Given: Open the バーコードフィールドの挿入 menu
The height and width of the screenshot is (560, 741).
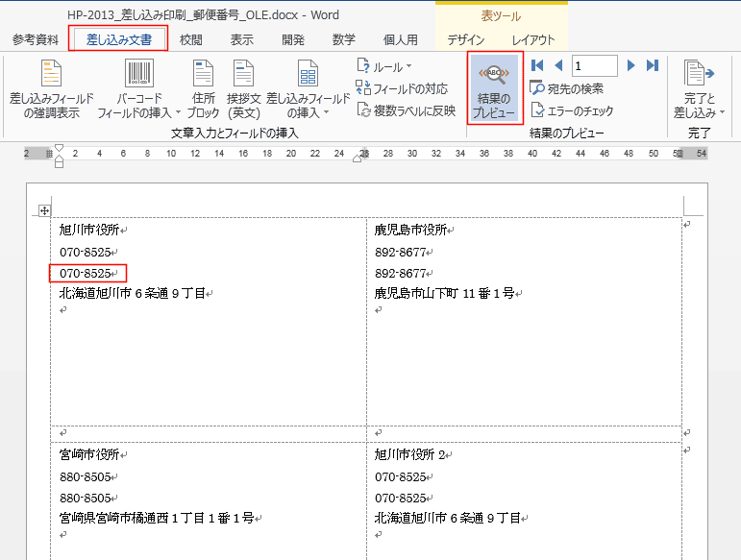Looking at the screenshot, I should [139, 89].
